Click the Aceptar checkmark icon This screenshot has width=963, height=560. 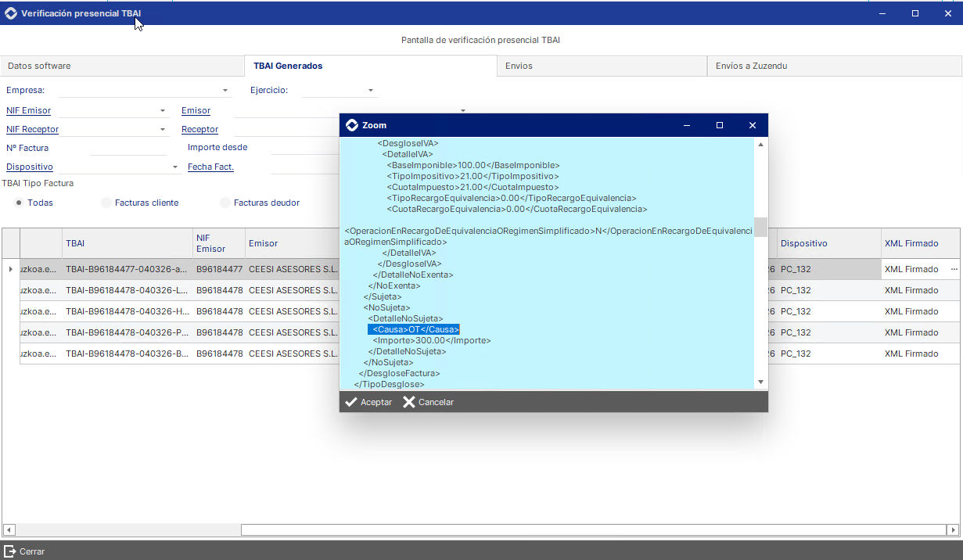point(351,402)
